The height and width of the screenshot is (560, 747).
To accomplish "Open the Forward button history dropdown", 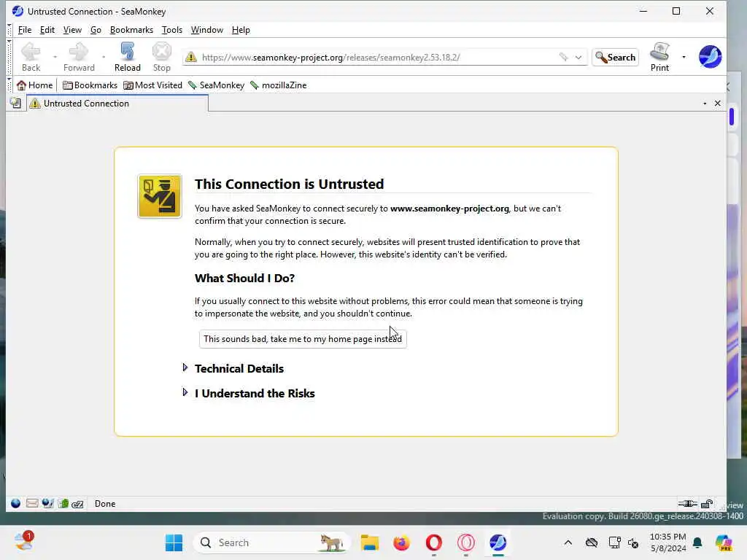I will [104, 57].
